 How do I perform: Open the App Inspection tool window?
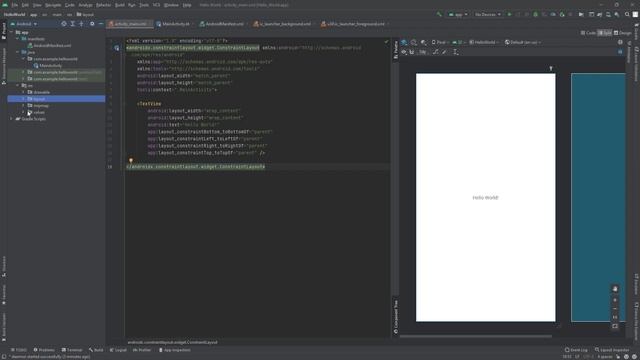coord(175,350)
